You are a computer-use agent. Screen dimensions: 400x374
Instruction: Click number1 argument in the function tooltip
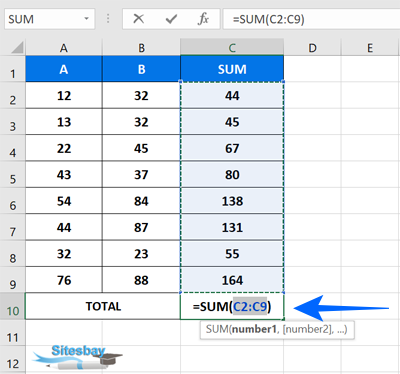pyautogui.click(x=254, y=329)
